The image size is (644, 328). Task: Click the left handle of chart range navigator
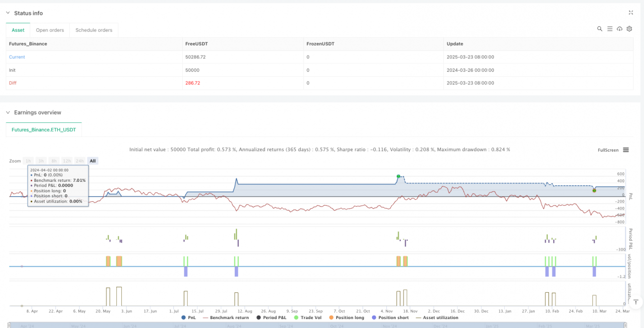(10, 326)
